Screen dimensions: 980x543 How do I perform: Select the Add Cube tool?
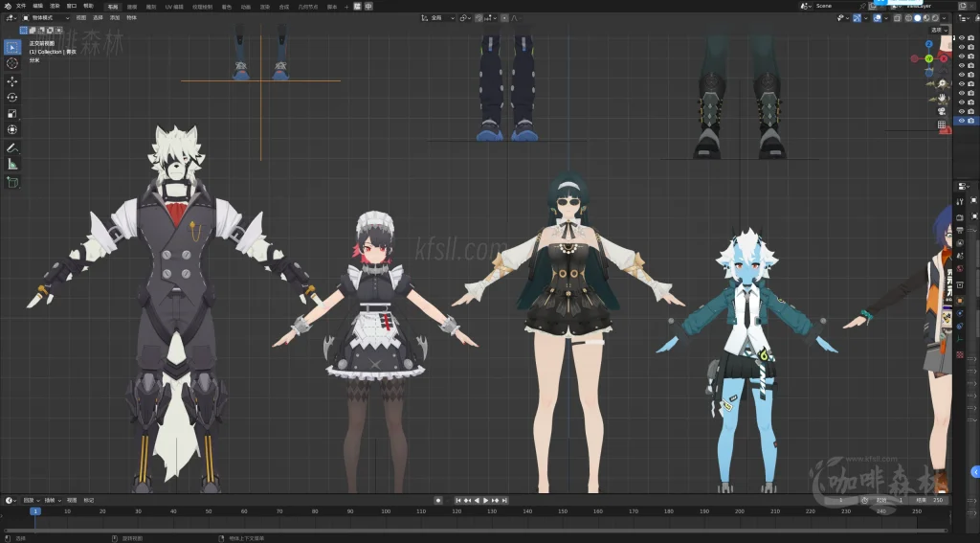coord(11,182)
